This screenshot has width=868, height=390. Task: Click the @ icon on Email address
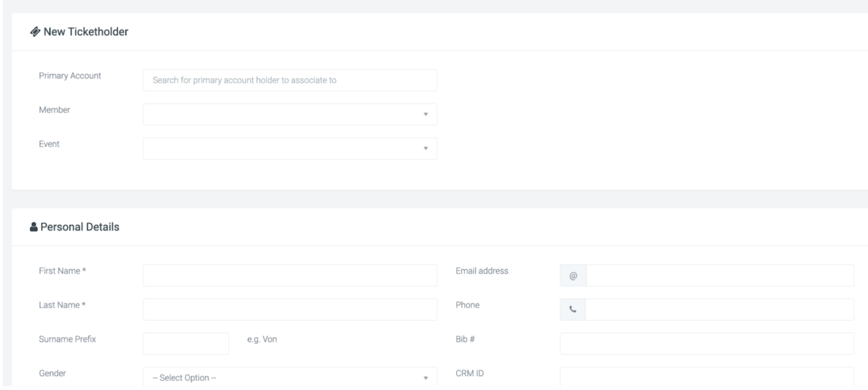point(573,276)
